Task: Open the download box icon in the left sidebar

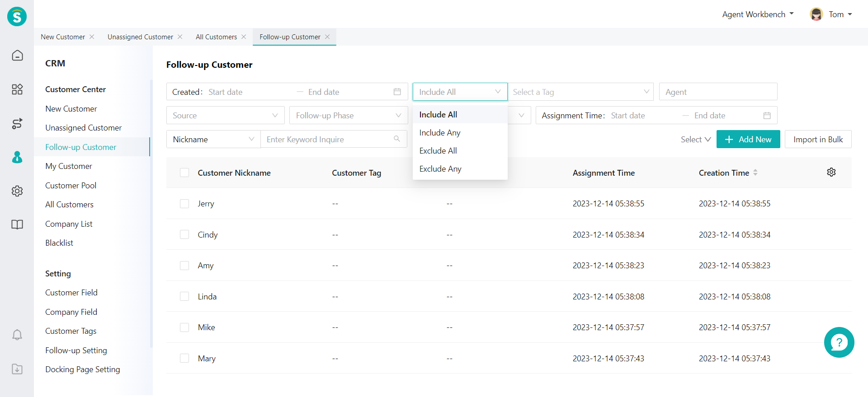Action: click(x=17, y=369)
